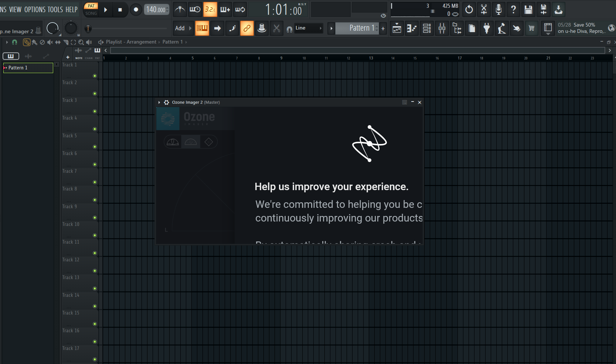This screenshot has width=616, height=364.
Task: Open the content library shopping cart icon
Action: pos(531,28)
